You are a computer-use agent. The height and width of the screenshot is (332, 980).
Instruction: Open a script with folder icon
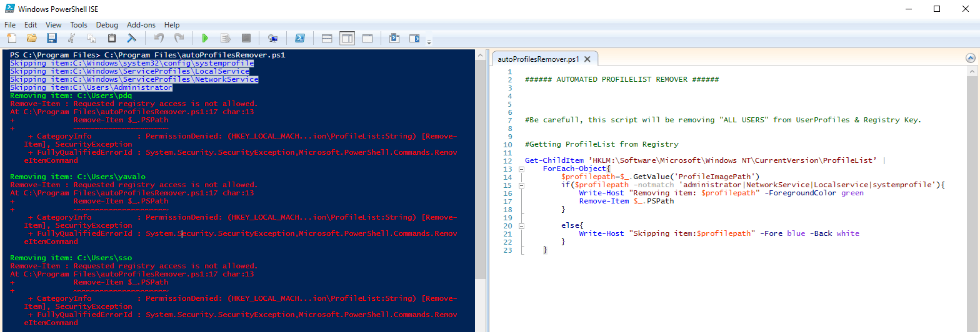[x=31, y=38]
